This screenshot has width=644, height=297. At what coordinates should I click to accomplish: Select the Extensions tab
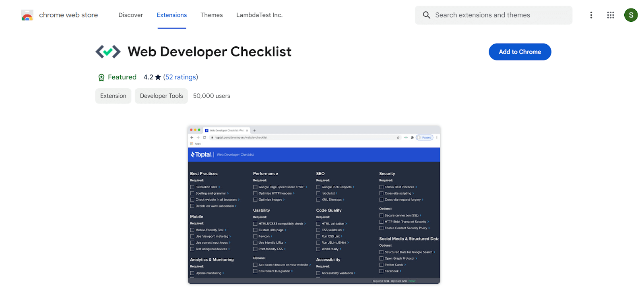[x=172, y=15]
